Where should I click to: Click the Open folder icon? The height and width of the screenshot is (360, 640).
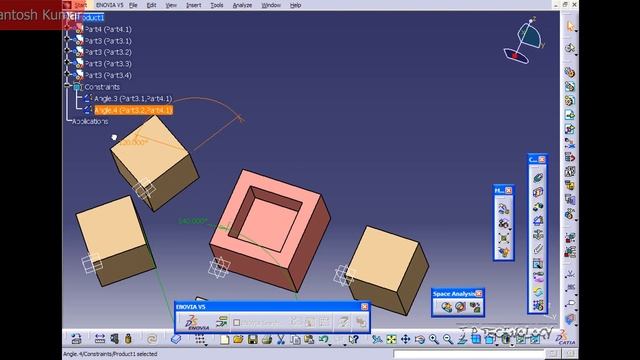tap(238, 339)
